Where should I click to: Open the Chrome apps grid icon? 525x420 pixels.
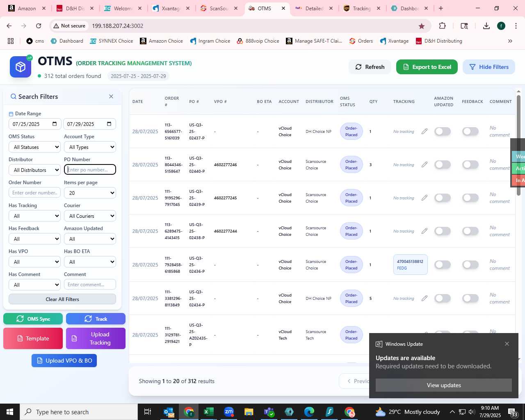[11, 41]
